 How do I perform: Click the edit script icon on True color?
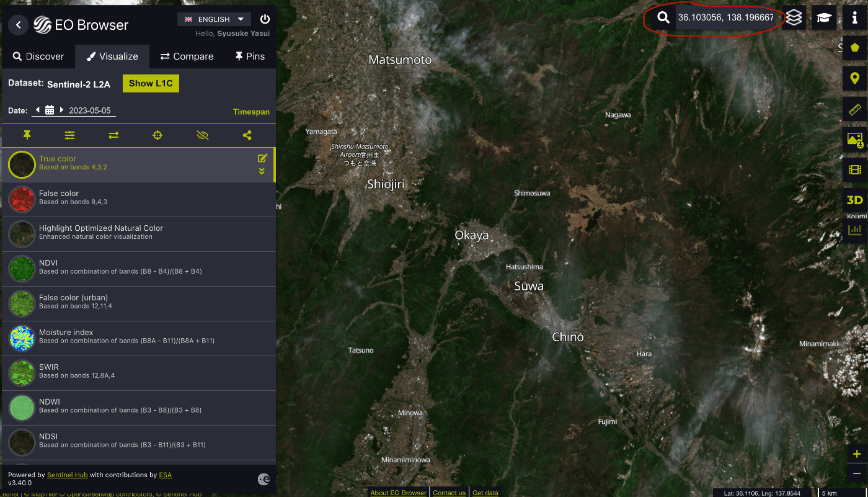[x=262, y=158]
